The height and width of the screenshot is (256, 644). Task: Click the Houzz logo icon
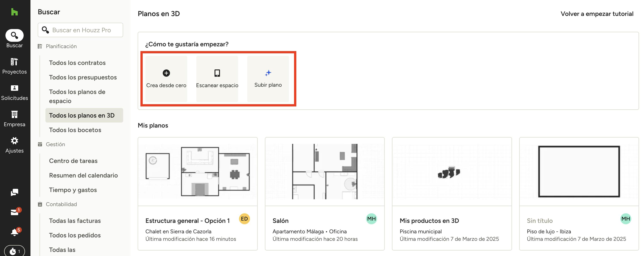[14, 12]
